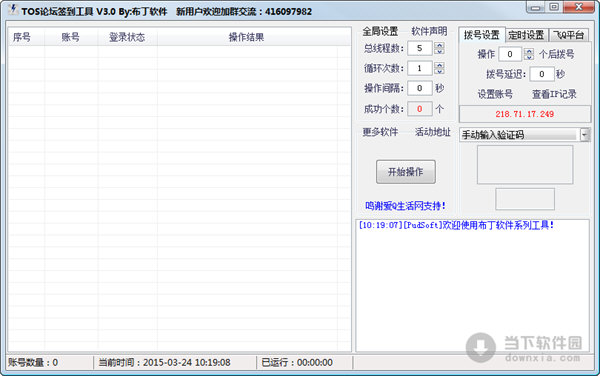Click the 开始操作 button
Viewport: 600px width, 376px height.
tap(406, 172)
